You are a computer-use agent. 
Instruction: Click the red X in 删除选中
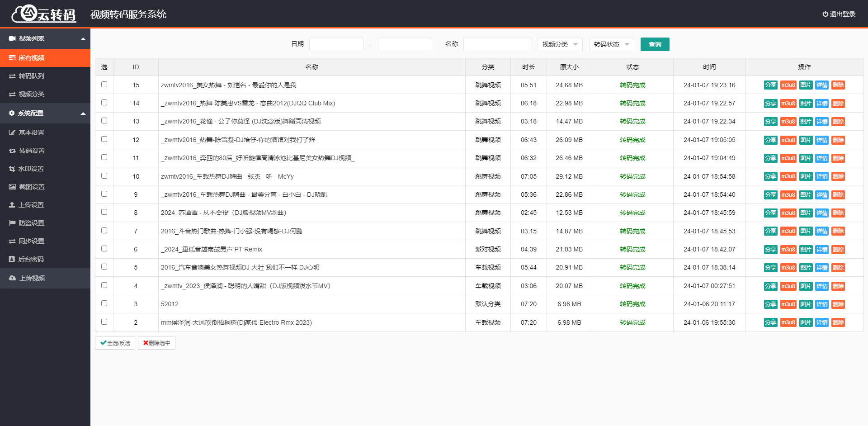[x=146, y=343]
